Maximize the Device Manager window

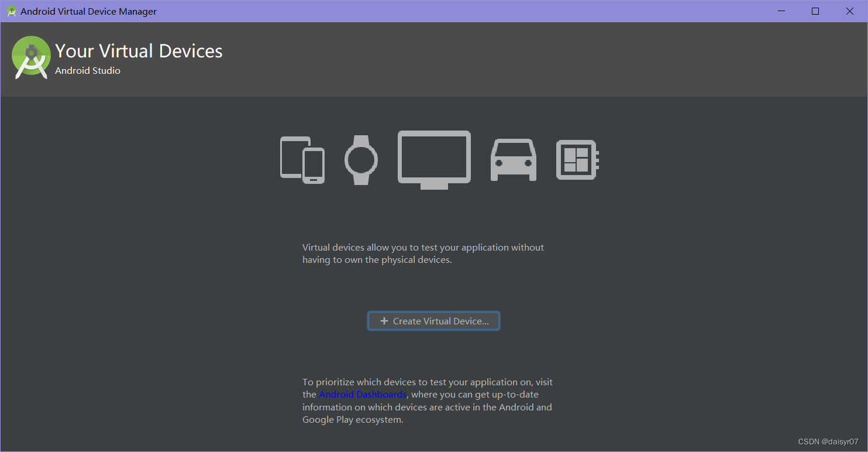815,11
